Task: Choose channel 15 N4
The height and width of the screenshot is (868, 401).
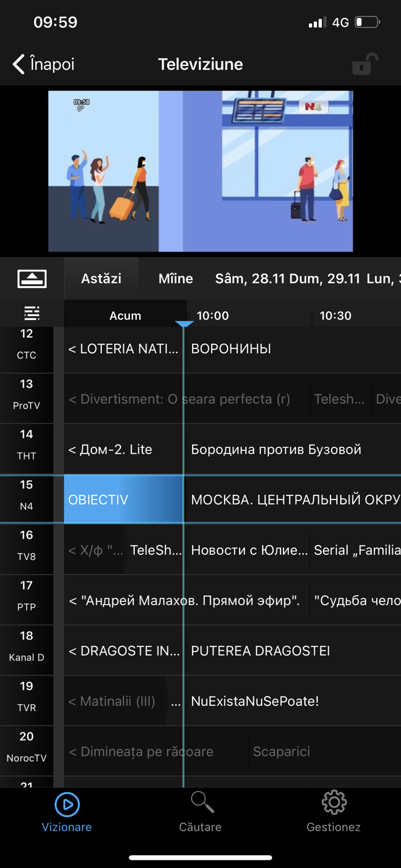Action: pyautogui.click(x=27, y=499)
